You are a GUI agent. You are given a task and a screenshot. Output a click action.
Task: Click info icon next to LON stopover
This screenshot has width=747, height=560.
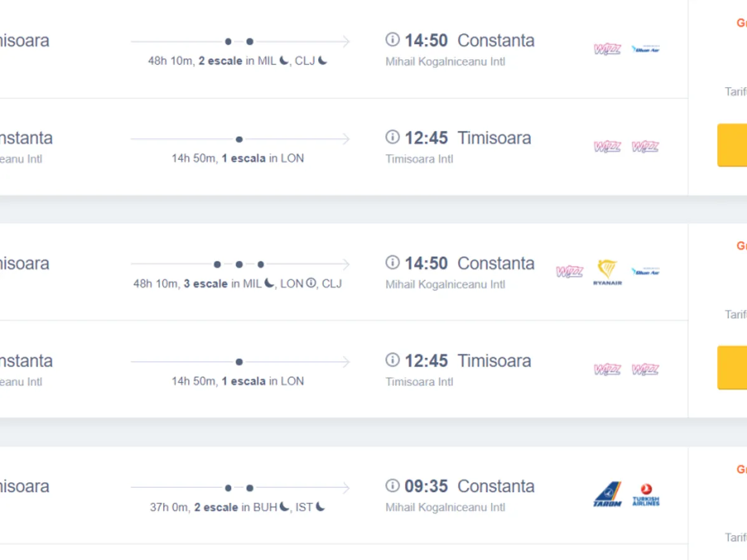[x=311, y=283]
